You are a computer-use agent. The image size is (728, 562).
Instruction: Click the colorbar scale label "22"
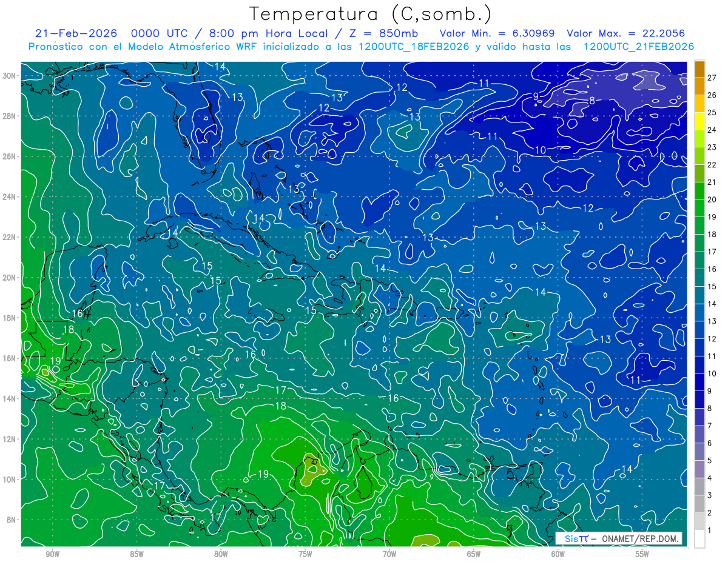pos(712,165)
